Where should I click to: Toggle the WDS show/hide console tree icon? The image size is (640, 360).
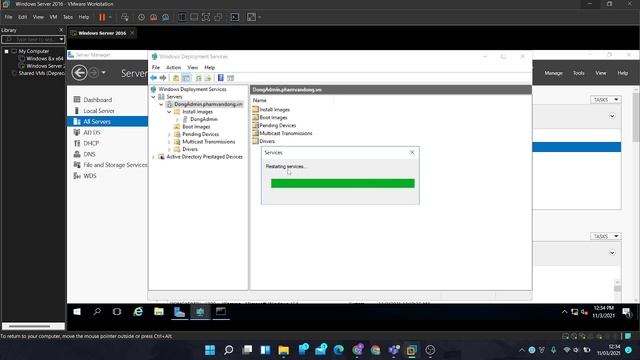(x=186, y=78)
